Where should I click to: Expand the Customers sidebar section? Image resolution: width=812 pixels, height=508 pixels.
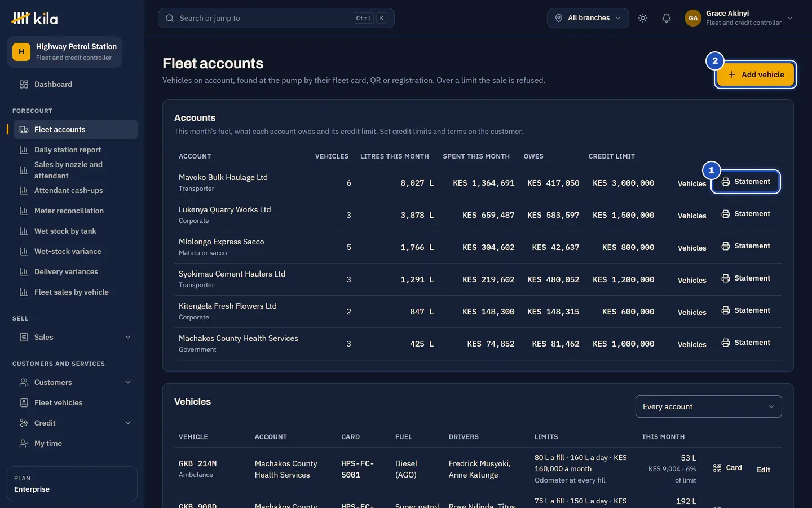click(x=75, y=383)
